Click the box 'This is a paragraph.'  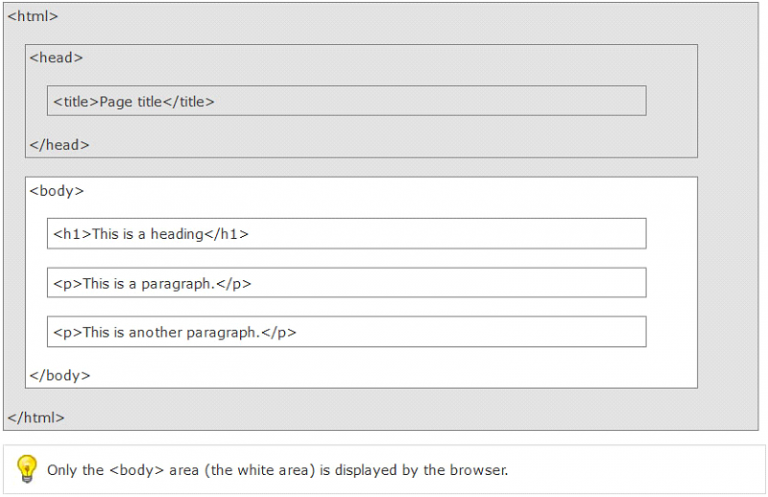coord(347,283)
